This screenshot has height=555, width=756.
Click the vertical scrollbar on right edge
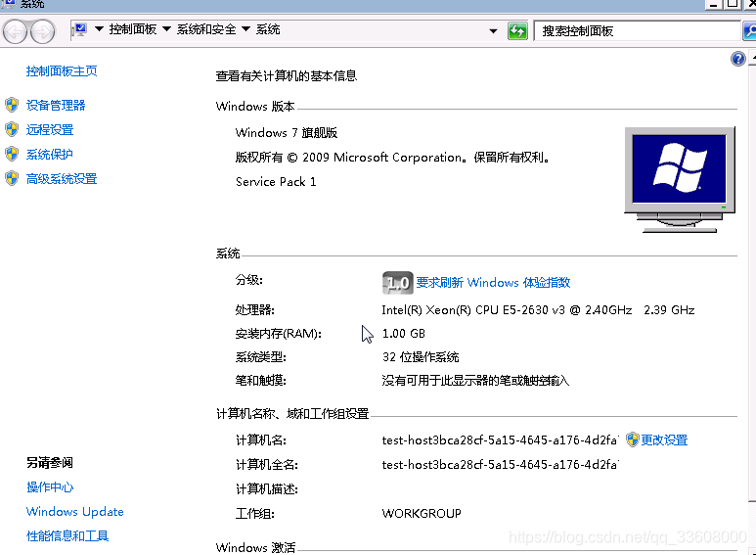click(x=752, y=300)
